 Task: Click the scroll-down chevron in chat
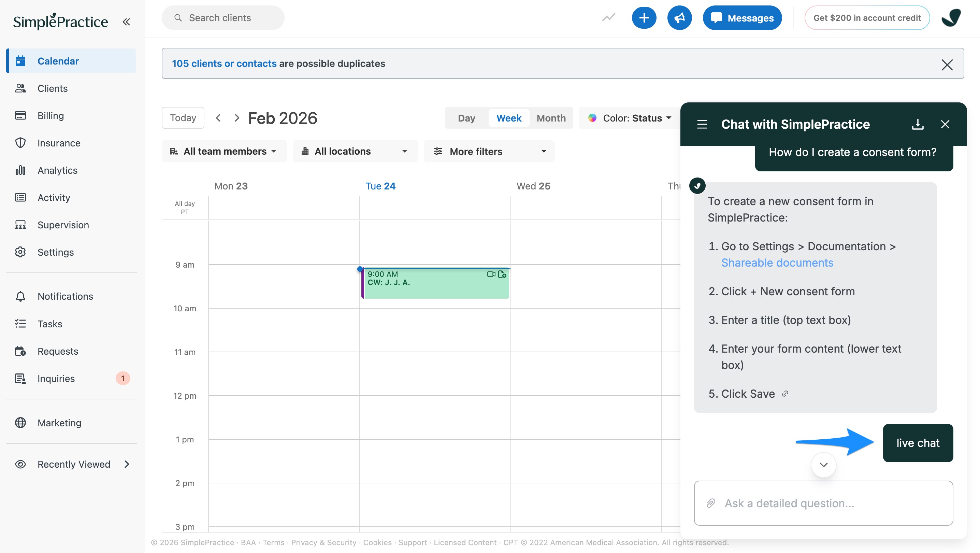(823, 465)
